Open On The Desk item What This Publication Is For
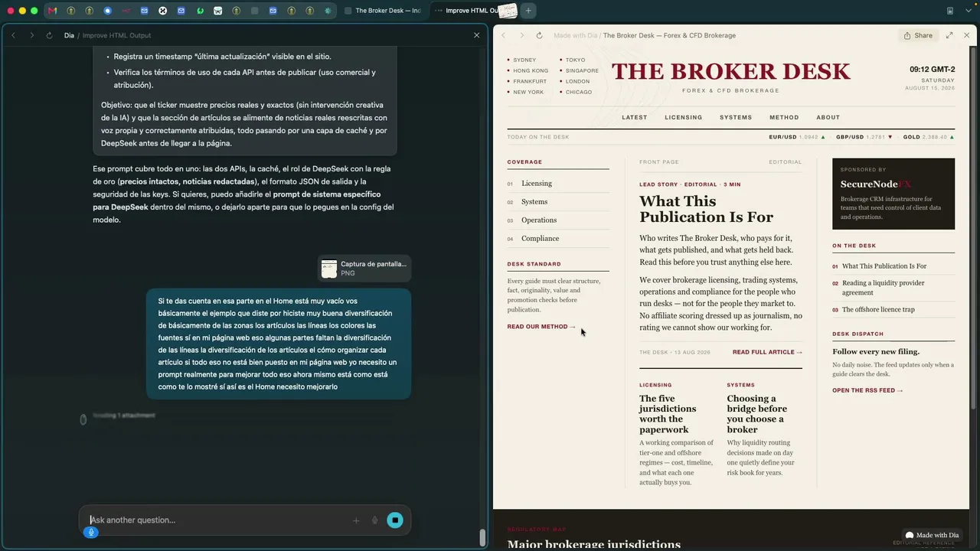The image size is (980, 551). 884,266
